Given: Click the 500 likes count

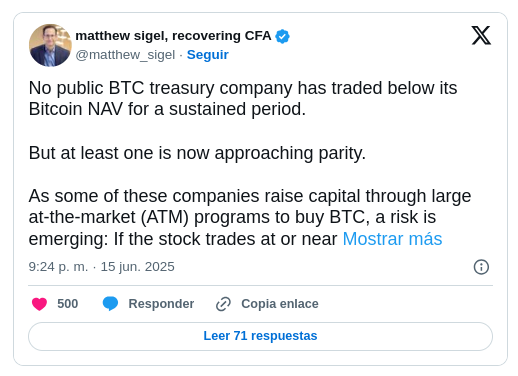Looking at the screenshot, I should [x=68, y=304].
